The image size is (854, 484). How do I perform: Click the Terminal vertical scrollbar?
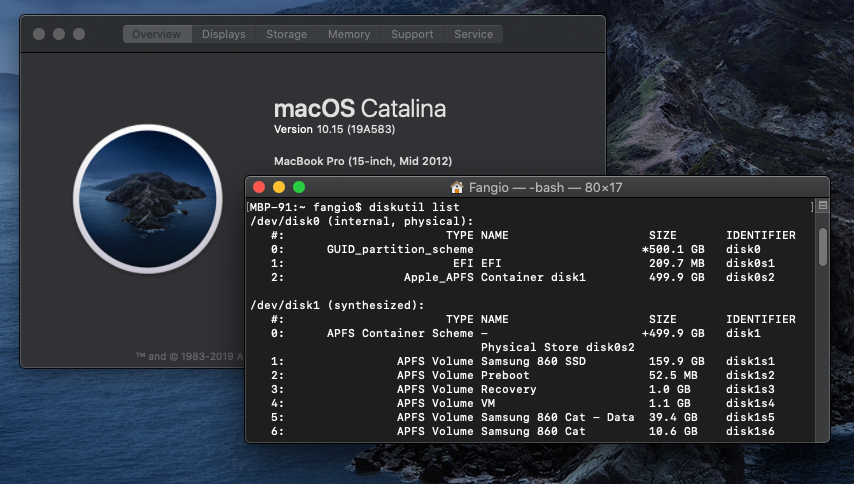(823, 247)
